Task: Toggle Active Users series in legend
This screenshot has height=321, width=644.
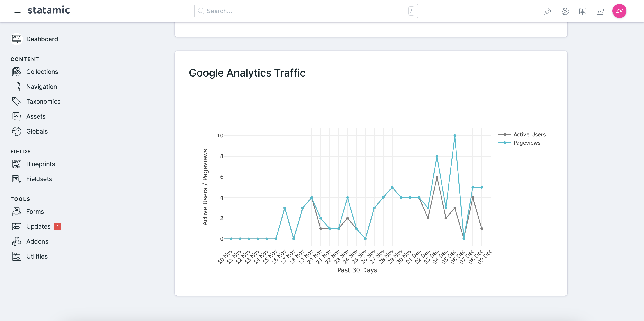Action: coord(522,135)
